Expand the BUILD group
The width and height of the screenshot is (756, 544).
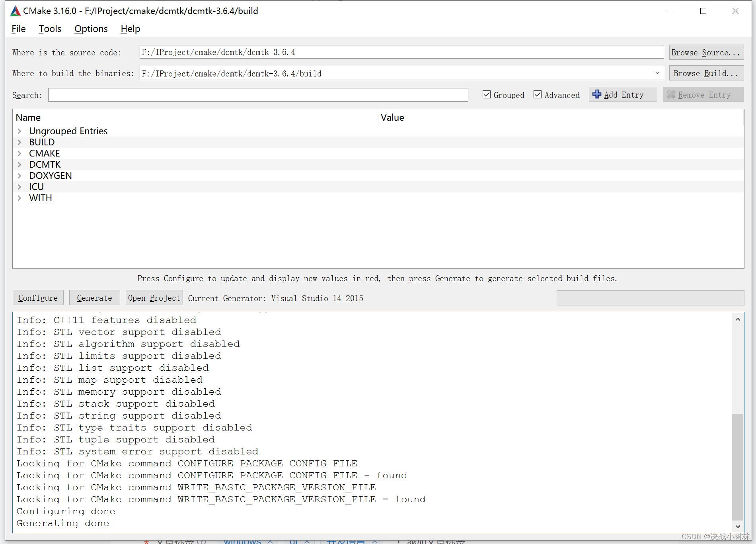pos(20,142)
